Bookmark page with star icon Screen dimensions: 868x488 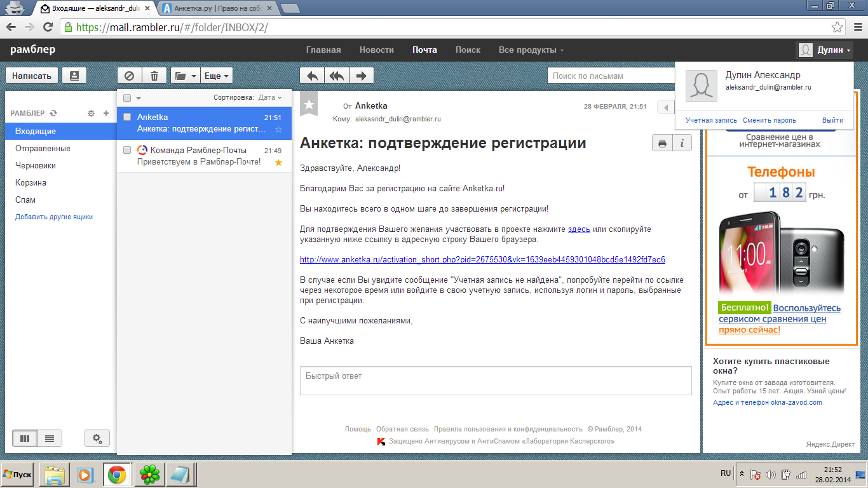tap(837, 27)
